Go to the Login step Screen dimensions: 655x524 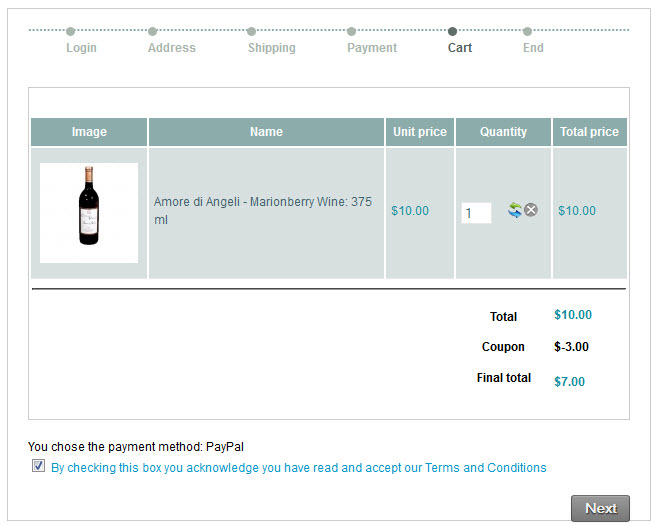[x=81, y=47]
